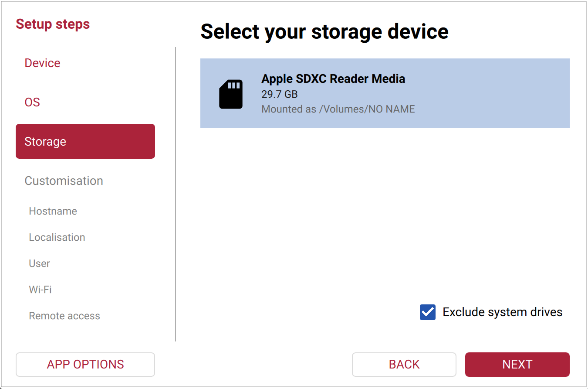
Task: Select the highlighted Storage step
Action: pyautogui.click(x=45, y=141)
